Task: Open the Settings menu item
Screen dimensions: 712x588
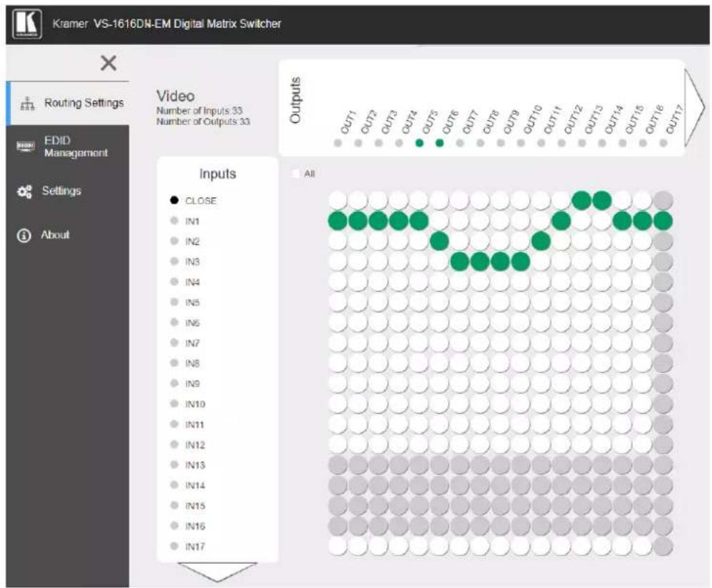Action: point(61,191)
